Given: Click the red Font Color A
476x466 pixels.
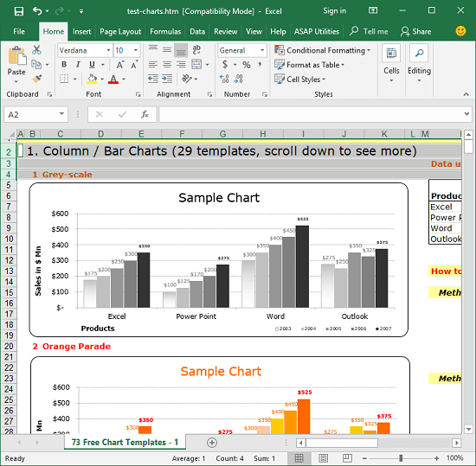Looking at the screenshot, I should tap(113, 79).
